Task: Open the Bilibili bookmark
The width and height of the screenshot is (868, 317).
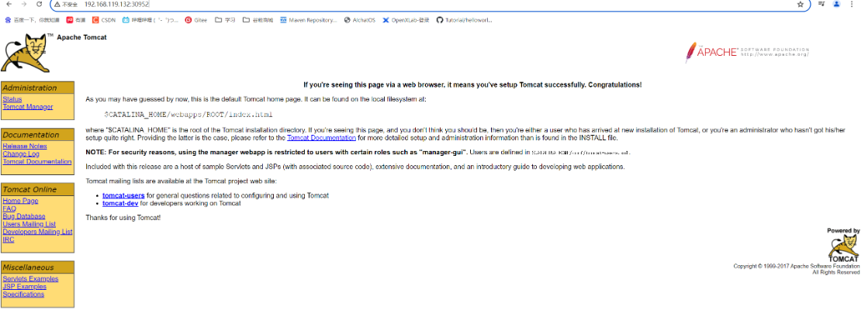Action: [x=150, y=20]
